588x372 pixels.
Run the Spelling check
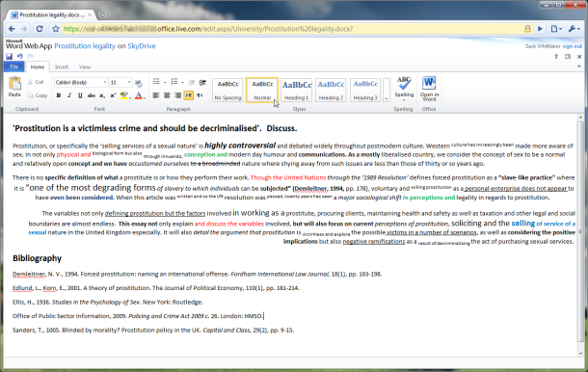click(404, 87)
